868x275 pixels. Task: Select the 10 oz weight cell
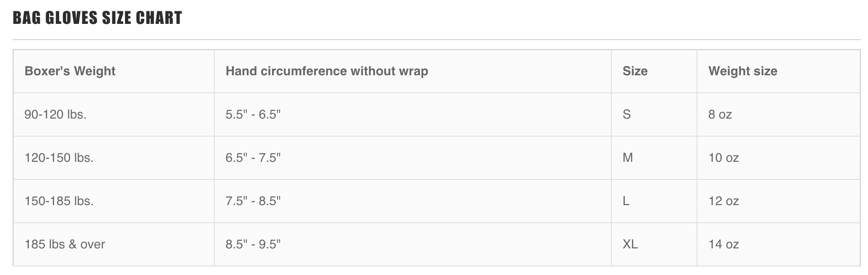click(724, 158)
